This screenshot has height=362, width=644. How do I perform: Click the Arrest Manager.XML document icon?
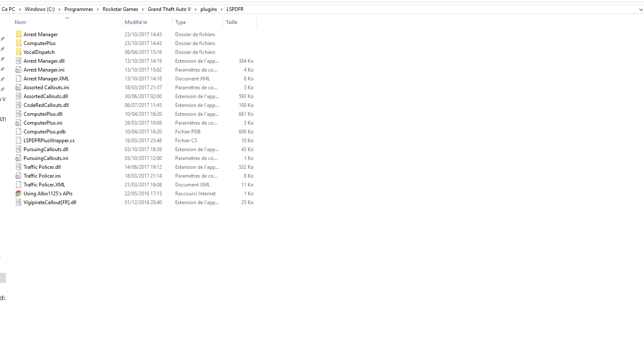[x=19, y=79]
